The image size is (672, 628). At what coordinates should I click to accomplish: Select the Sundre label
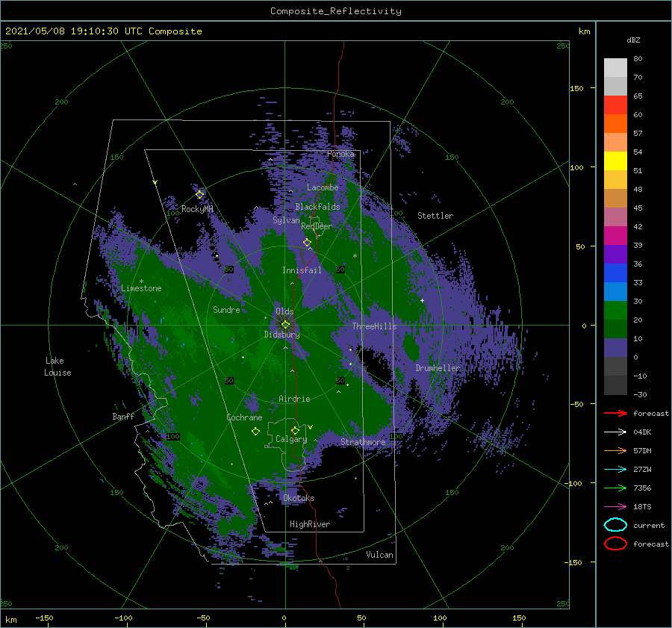226,310
